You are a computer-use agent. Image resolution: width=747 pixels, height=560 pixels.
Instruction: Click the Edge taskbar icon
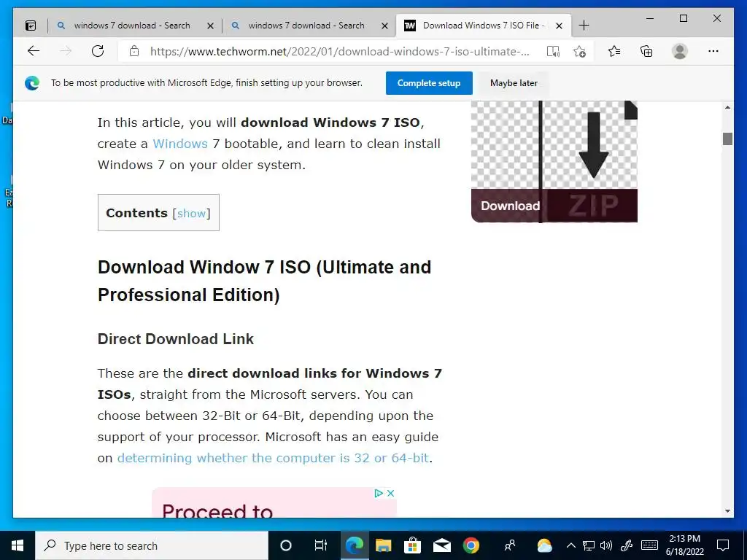[x=355, y=545]
